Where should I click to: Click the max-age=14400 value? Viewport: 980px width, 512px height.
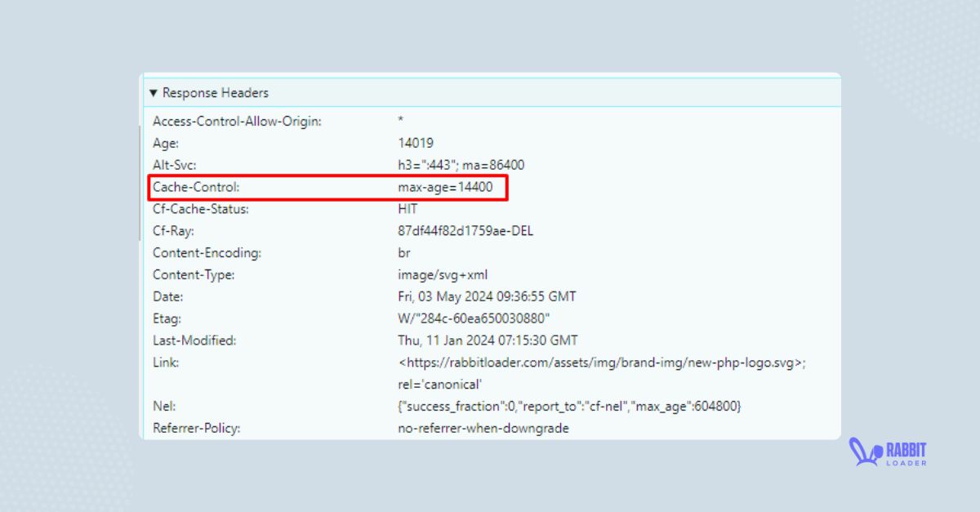445,187
